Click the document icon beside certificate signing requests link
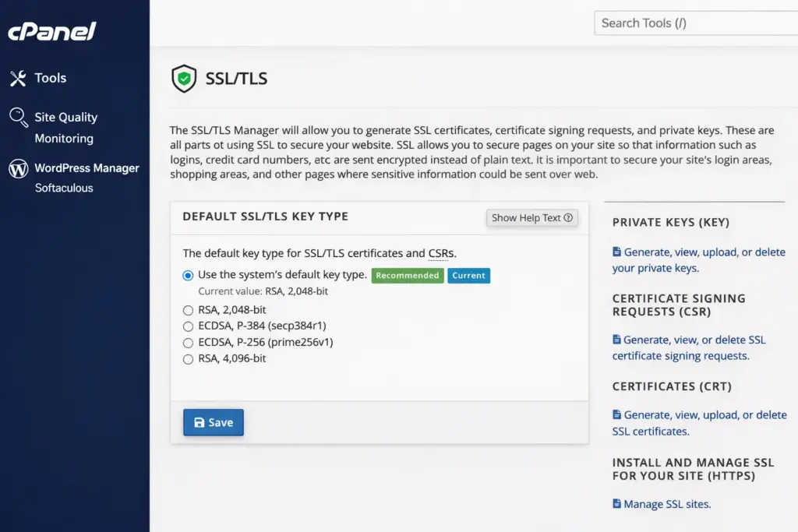The width and height of the screenshot is (798, 532). (617, 340)
